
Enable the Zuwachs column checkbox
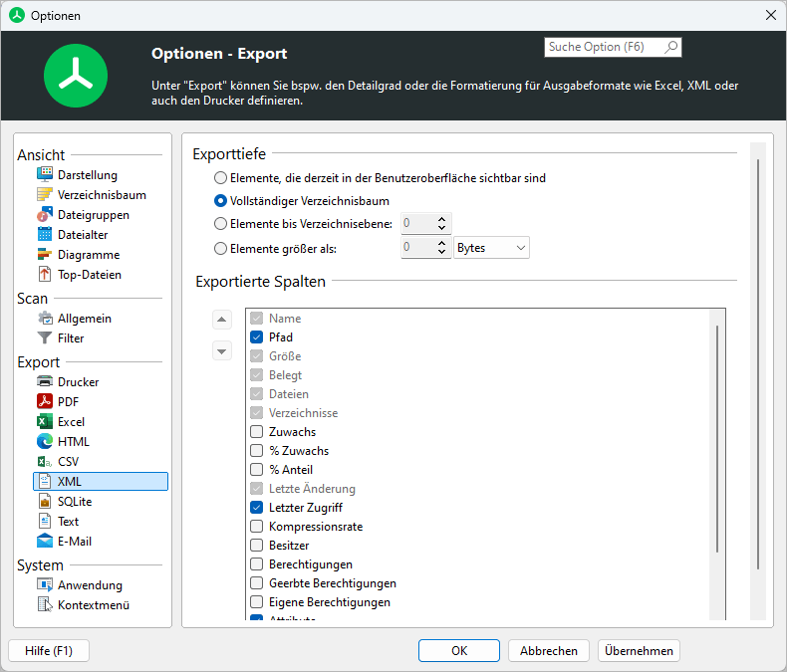pyautogui.click(x=256, y=431)
